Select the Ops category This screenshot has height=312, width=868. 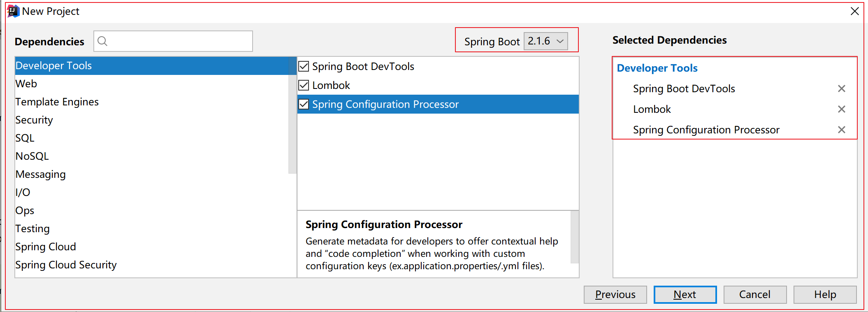[x=152, y=211]
